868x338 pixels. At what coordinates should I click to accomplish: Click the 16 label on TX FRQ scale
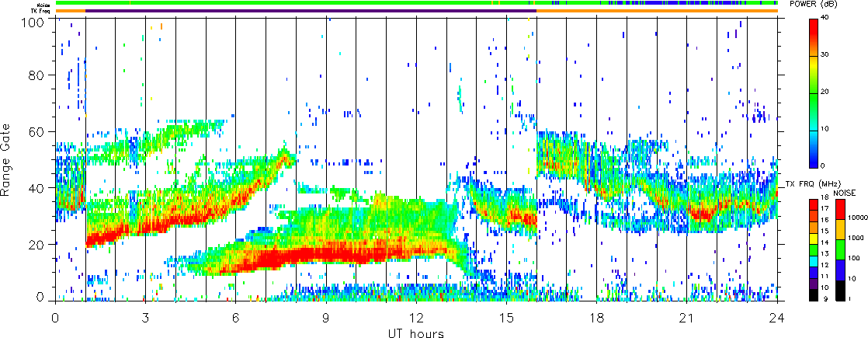(825, 220)
